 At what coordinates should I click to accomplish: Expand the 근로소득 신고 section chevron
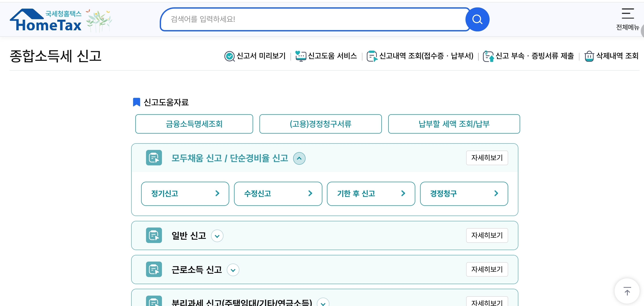coord(233,270)
